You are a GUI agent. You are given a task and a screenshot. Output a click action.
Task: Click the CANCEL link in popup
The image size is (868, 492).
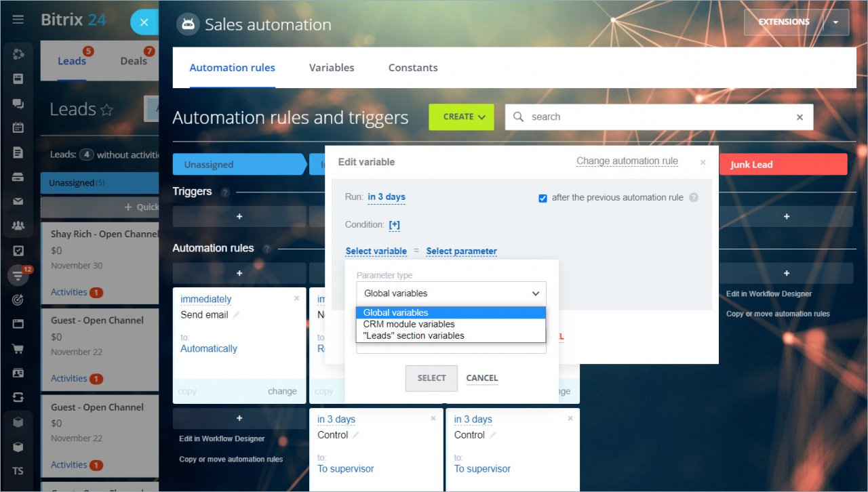(482, 378)
